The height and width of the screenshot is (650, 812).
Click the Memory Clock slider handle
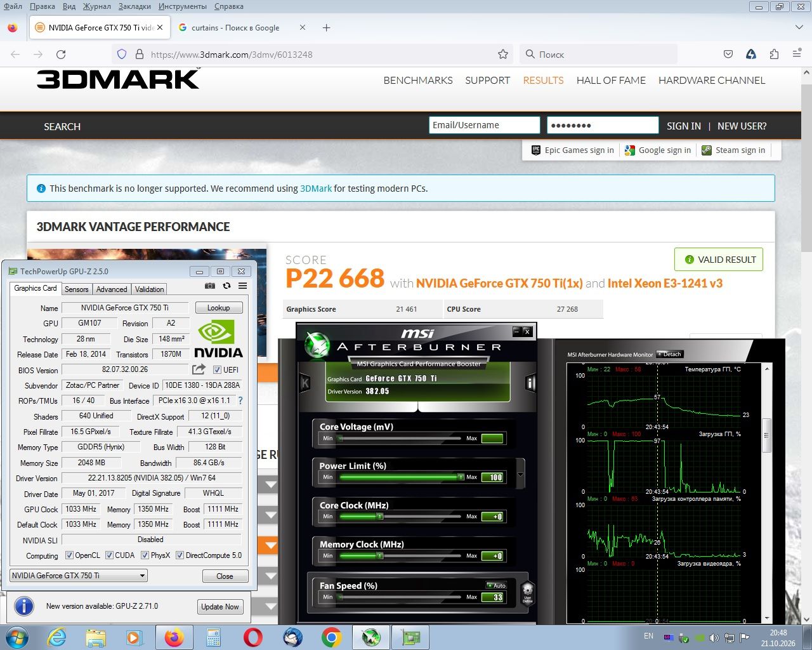[x=379, y=555]
